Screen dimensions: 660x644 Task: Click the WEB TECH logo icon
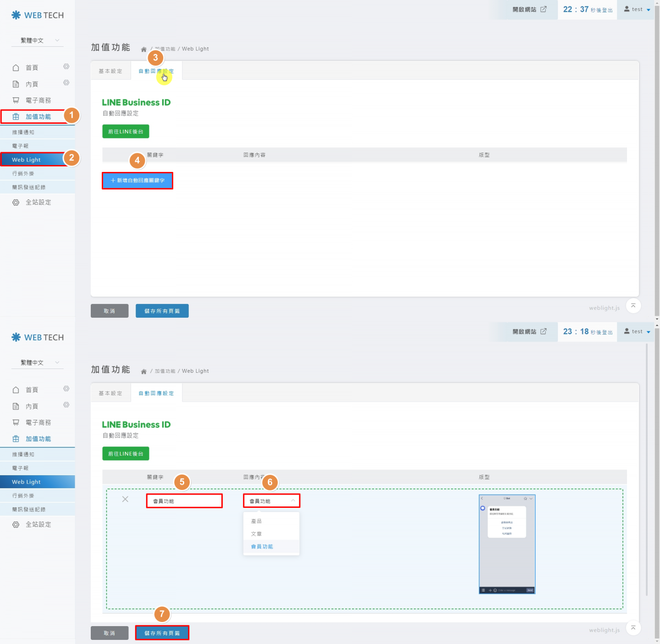pos(16,15)
